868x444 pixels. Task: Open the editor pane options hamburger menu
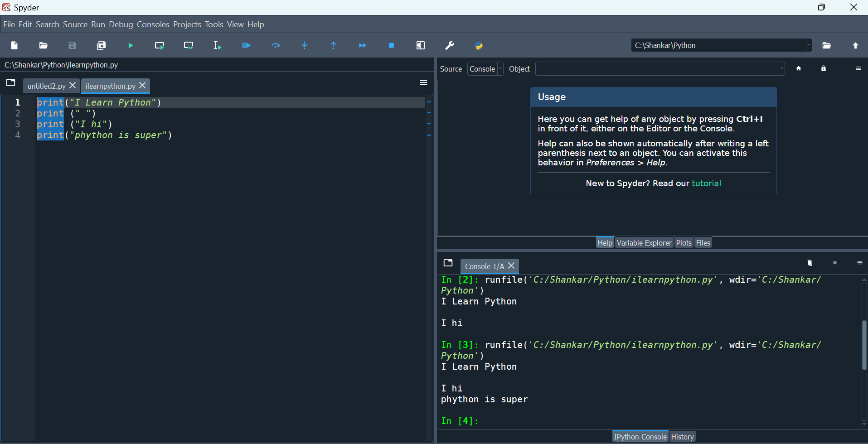tap(423, 83)
